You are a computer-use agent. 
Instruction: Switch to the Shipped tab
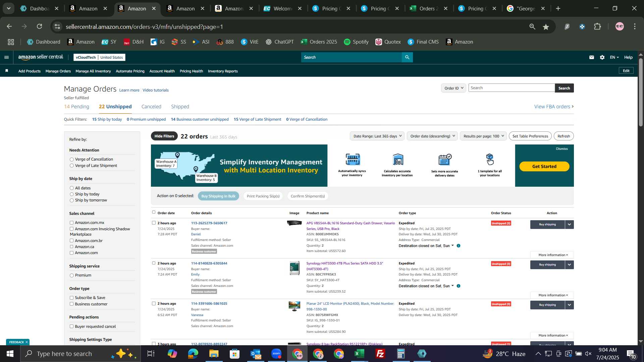(180, 107)
